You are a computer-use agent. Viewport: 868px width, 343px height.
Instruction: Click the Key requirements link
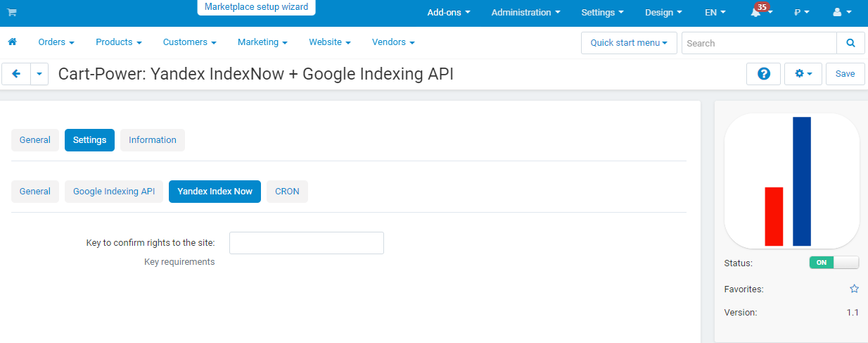coord(179,262)
